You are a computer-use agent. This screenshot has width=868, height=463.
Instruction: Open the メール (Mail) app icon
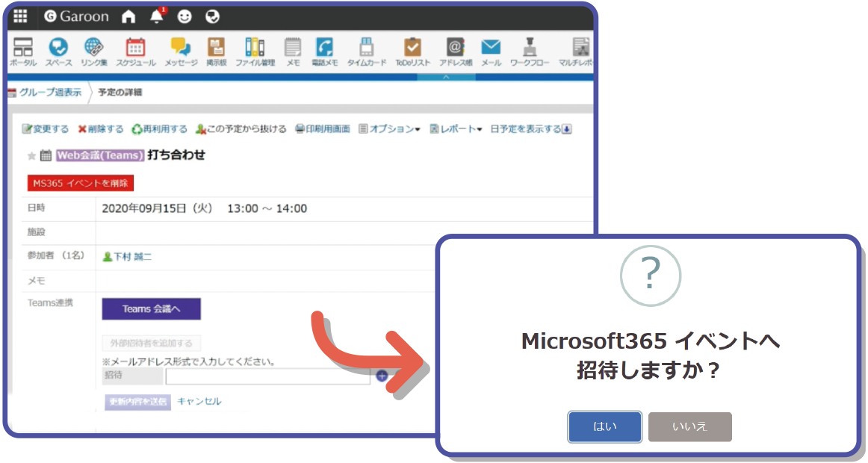[492, 46]
